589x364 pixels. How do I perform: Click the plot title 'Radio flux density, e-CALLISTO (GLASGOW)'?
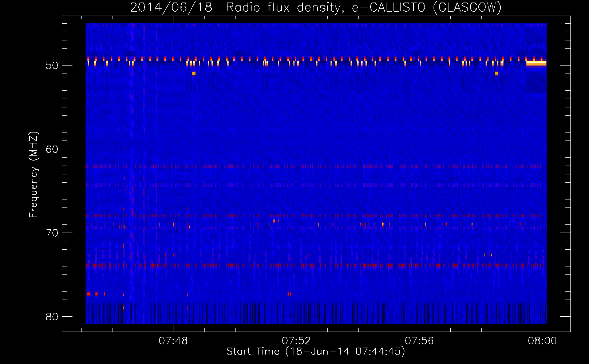[x=364, y=7]
